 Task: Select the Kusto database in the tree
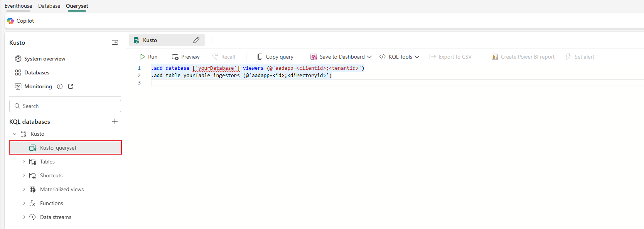coord(37,134)
